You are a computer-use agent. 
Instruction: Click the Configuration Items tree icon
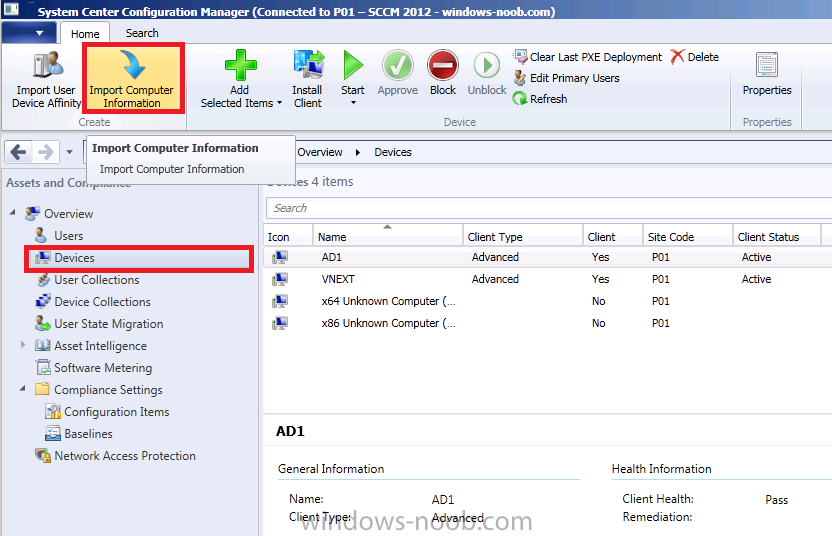pos(53,411)
